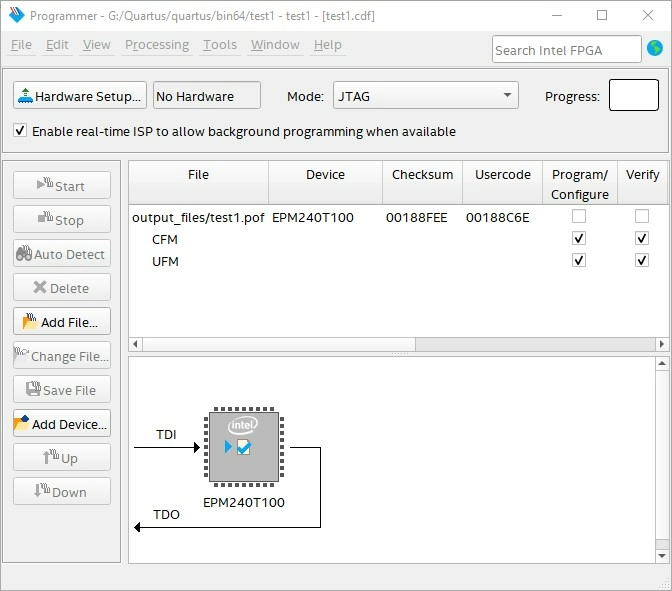
Task: Check Program/Configure for the test1.pof row
Action: coord(579,217)
